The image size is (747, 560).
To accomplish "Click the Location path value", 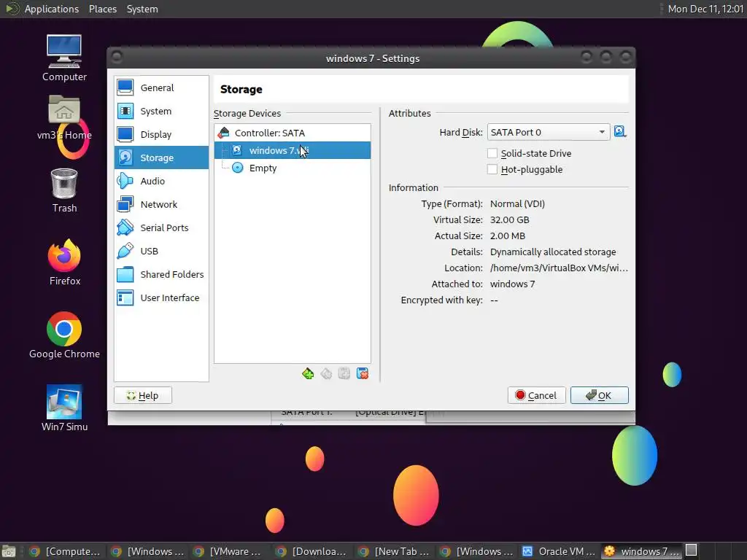I will tap(559, 268).
